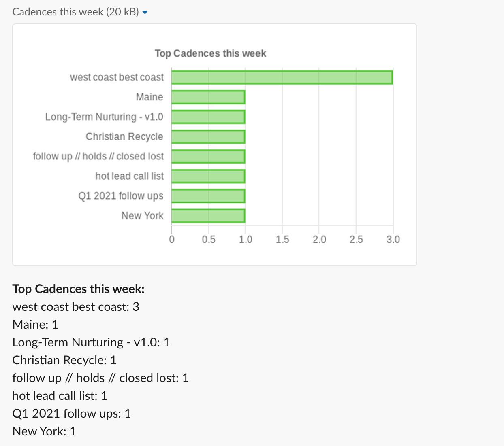
Task: Click the 3.0 axis label
Action: (393, 240)
